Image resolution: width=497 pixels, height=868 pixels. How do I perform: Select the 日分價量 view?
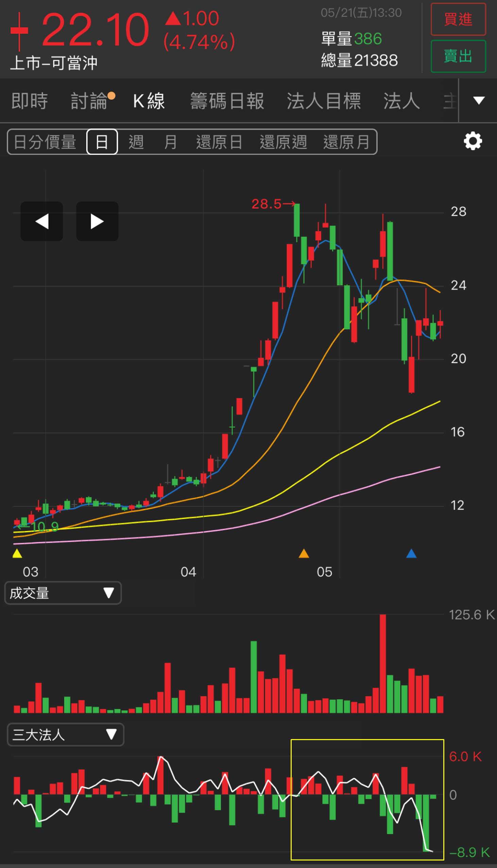tap(45, 142)
